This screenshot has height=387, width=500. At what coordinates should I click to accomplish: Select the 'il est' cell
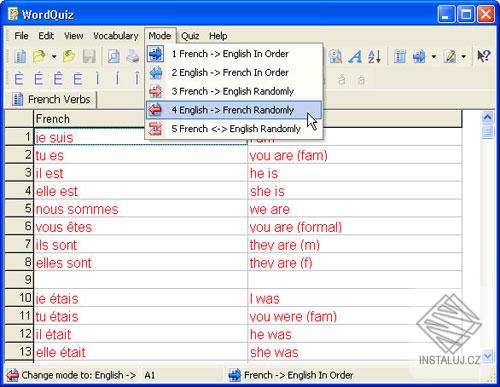click(x=141, y=173)
